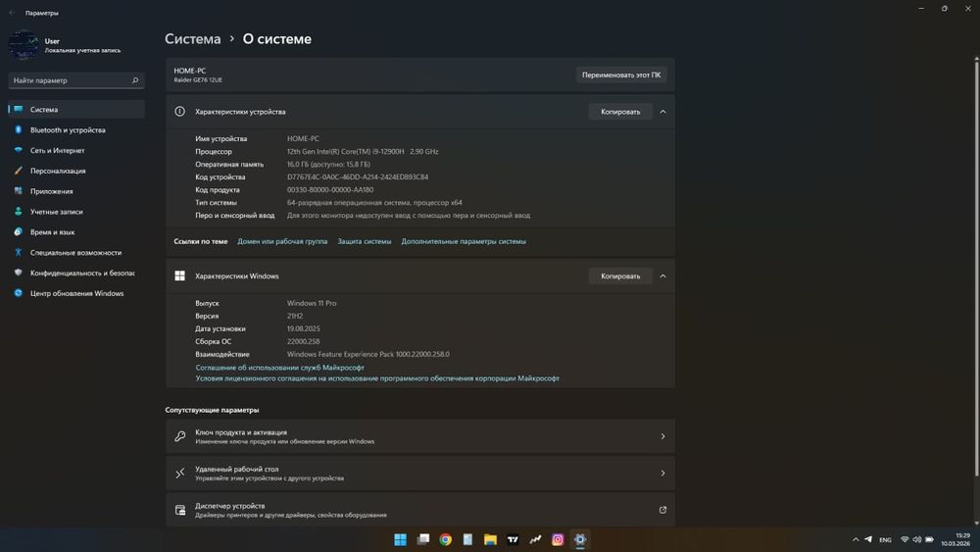Click chevron on Ключ продукта row
The image size is (980, 552).
pyautogui.click(x=663, y=436)
